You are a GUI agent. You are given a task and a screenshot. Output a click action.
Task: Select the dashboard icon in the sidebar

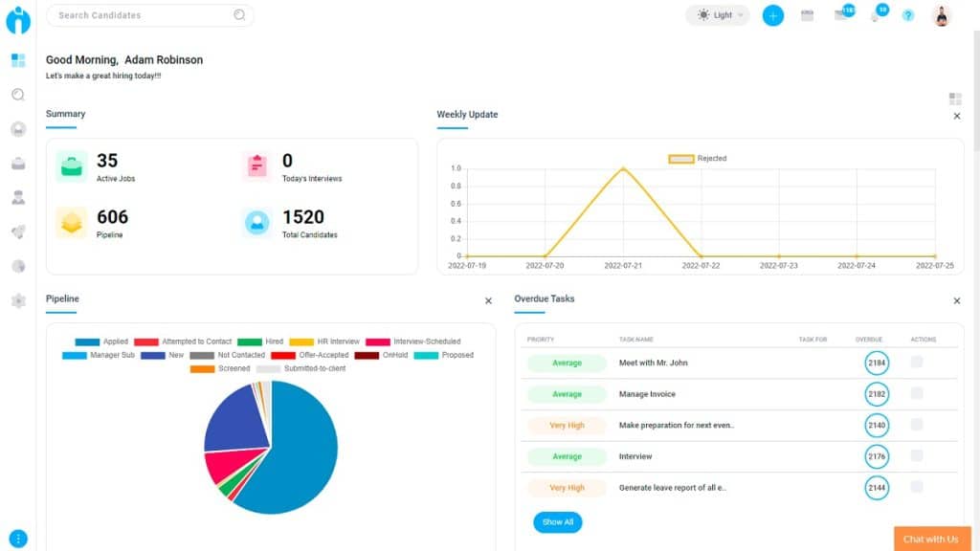point(18,60)
